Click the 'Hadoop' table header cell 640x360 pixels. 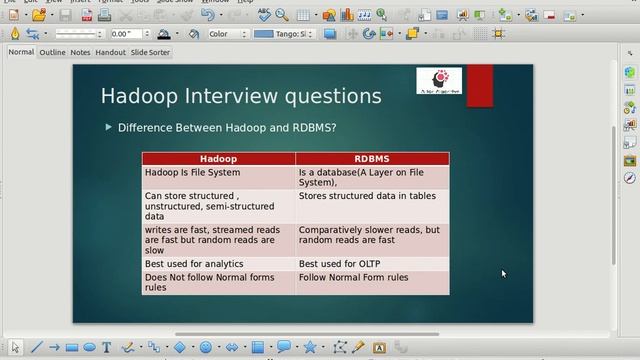218,159
